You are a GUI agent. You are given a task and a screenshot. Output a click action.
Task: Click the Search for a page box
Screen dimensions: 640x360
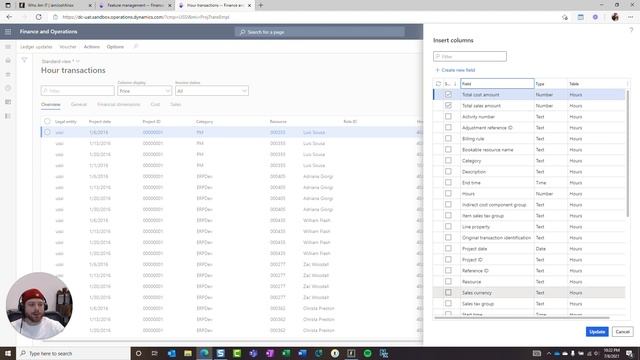coord(320,32)
